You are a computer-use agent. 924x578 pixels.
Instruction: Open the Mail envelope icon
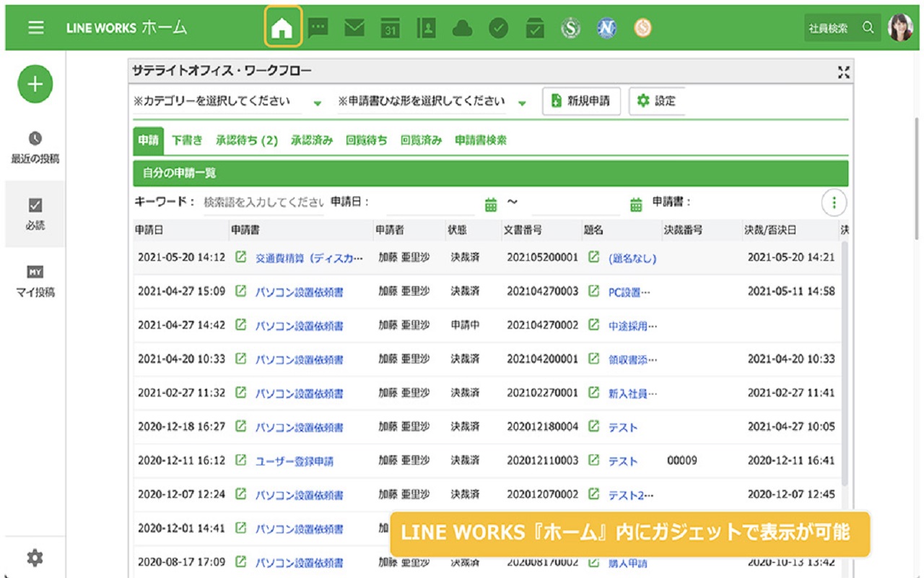pyautogui.click(x=354, y=28)
